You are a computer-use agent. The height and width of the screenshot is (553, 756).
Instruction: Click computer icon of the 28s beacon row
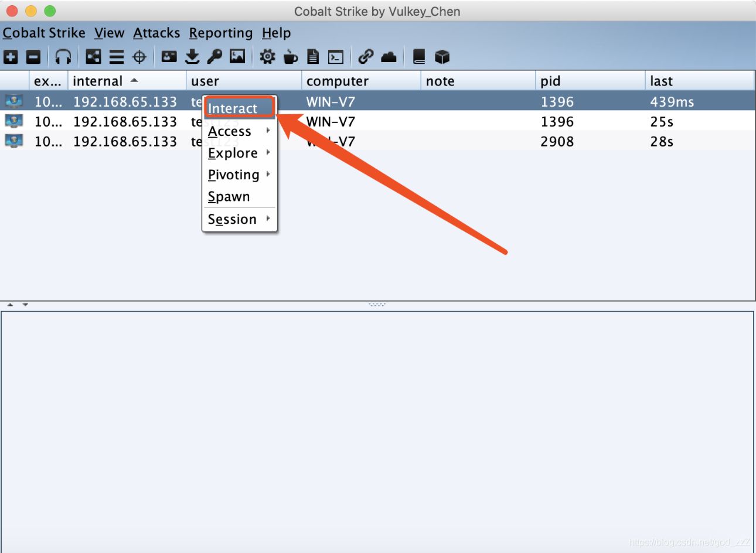(14, 141)
